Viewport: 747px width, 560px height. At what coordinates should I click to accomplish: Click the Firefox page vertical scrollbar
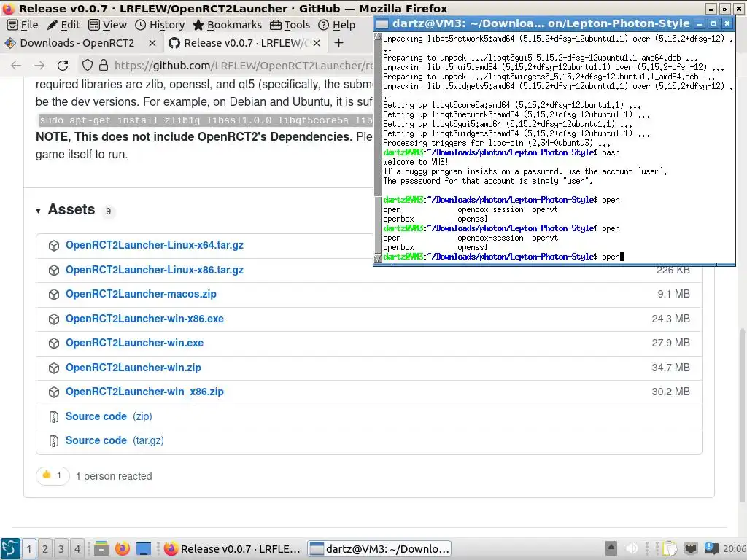(x=742, y=414)
